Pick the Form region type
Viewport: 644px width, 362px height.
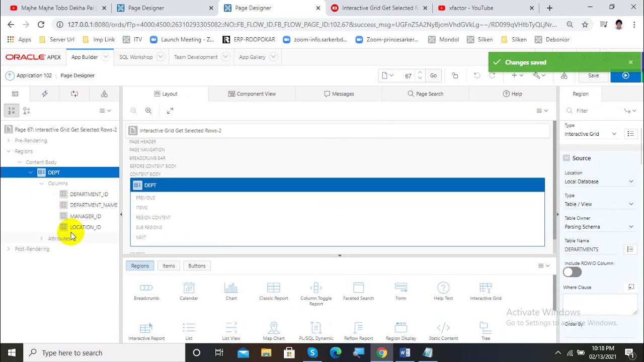click(401, 291)
